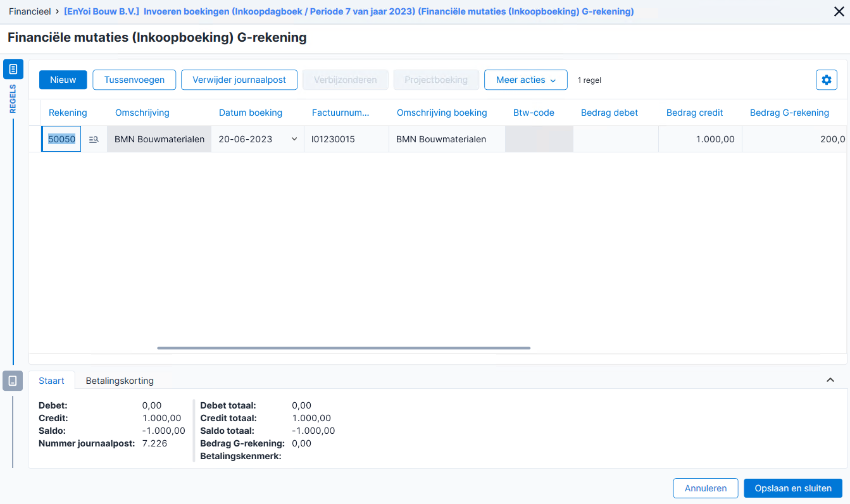Select the lower sidebar panel icon

(x=13, y=381)
